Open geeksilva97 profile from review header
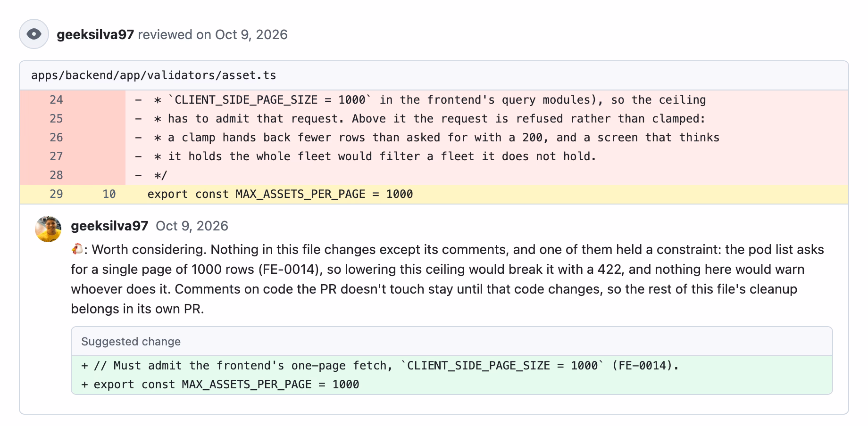Image resolution: width=868 pixels, height=426 pixels. tap(95, 35)
